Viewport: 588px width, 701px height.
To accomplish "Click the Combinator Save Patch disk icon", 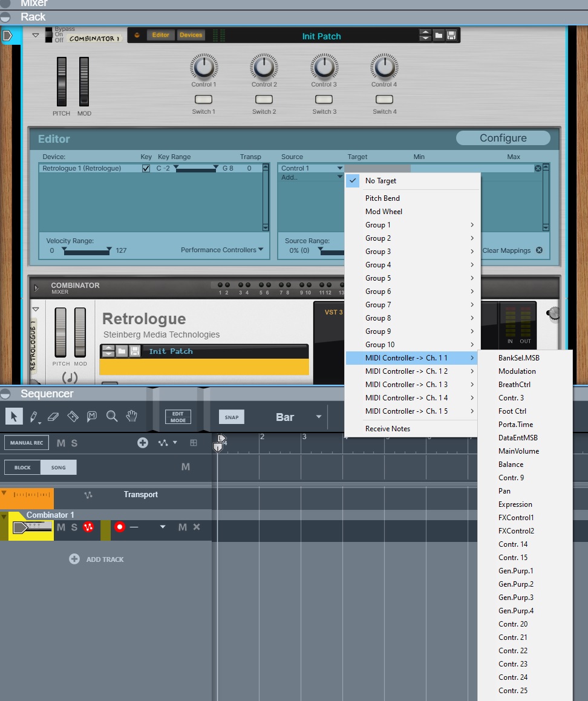I will [452, 35].
